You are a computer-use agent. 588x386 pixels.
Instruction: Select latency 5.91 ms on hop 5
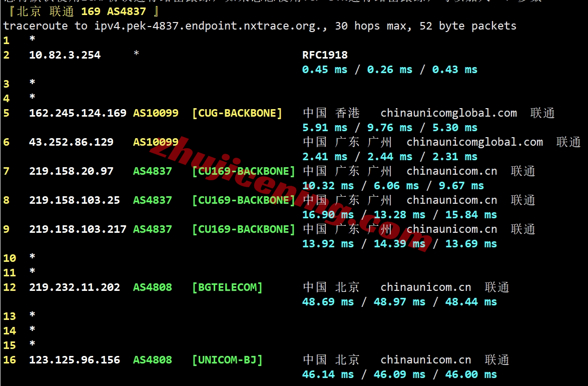pos(325,128)
